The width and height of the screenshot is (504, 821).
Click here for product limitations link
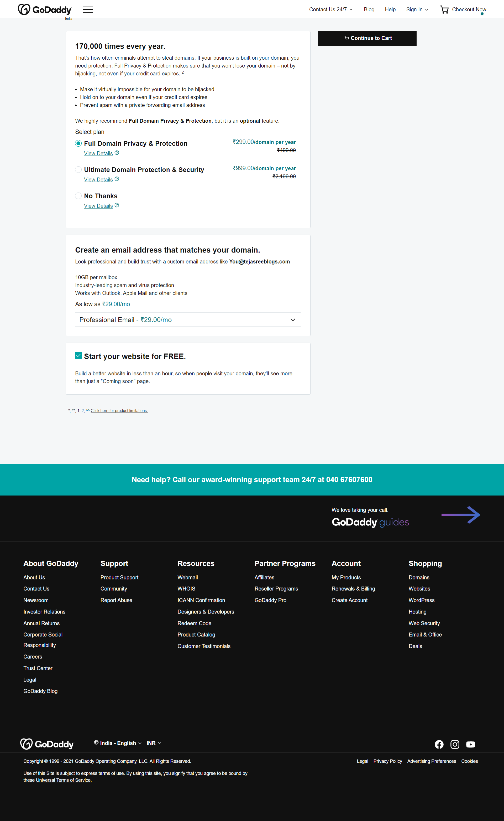pos(119,411)
